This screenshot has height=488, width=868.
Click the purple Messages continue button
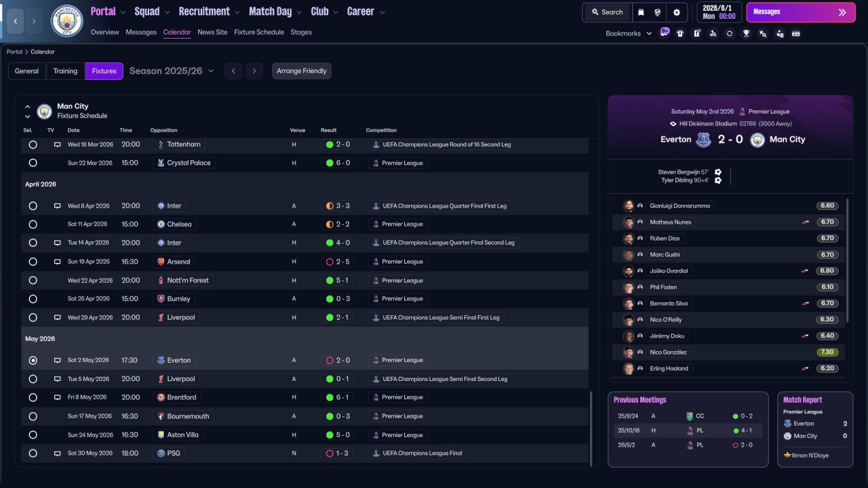click(x=801, y=12)
